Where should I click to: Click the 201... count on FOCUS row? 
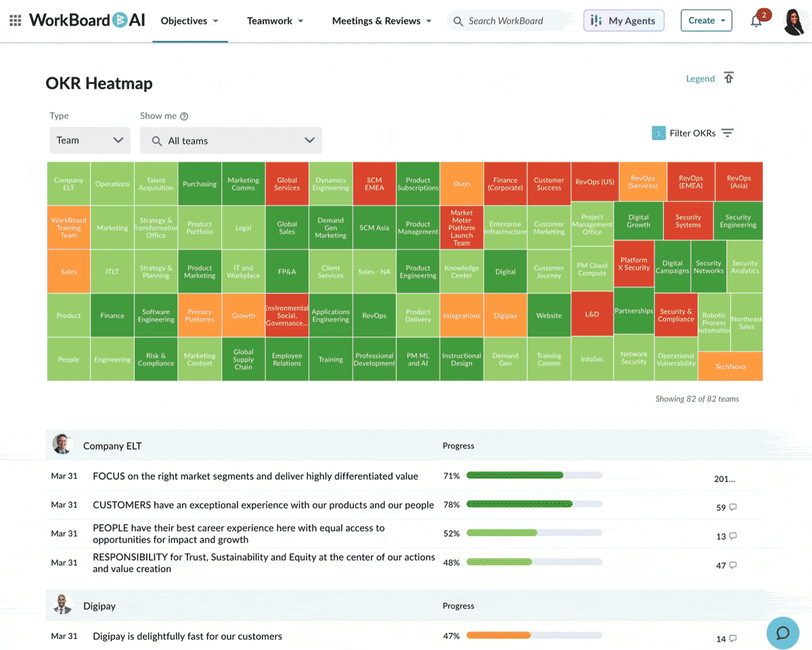click(724, 479)
